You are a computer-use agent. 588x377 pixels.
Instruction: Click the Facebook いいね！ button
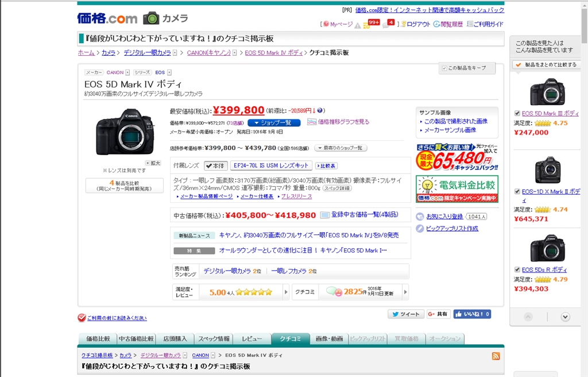tap(472, 314)
